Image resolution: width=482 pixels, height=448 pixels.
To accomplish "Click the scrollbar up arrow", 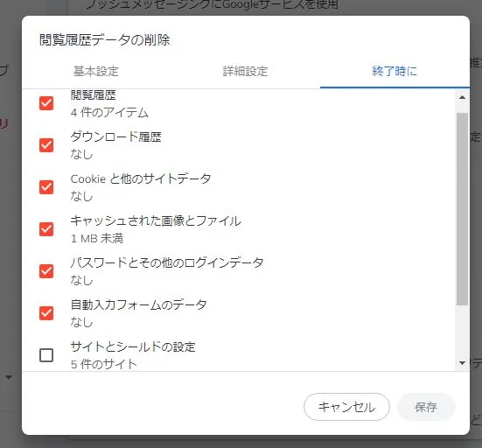I will (x=462, y=97).
